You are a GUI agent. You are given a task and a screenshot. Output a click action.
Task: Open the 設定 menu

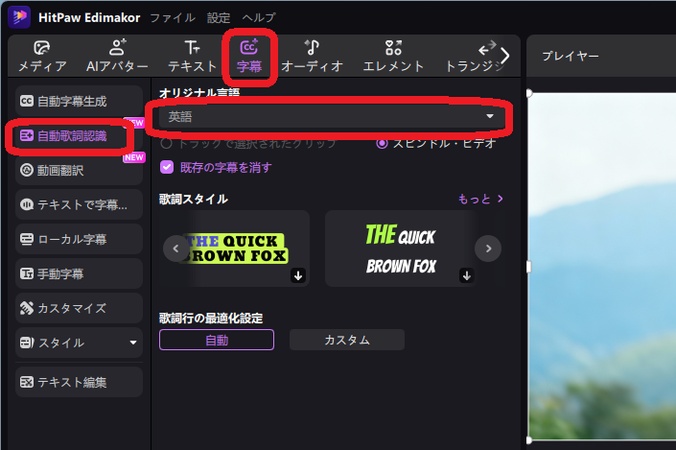point(219,18)
